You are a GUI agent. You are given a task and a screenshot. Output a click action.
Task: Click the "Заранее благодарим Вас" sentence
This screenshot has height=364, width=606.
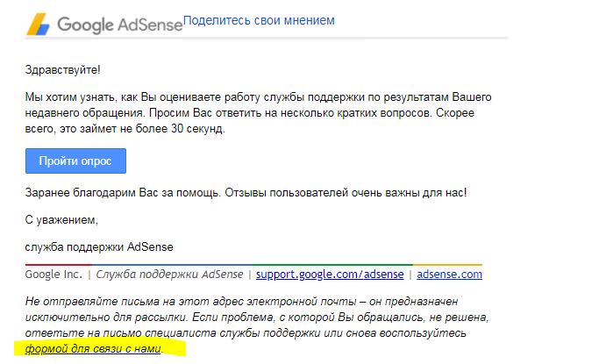tap(246, 192)
